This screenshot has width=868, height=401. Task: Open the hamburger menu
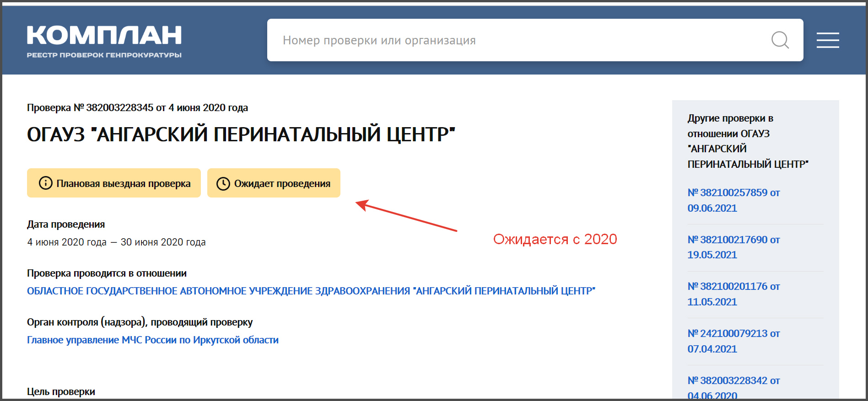point(828,40)
